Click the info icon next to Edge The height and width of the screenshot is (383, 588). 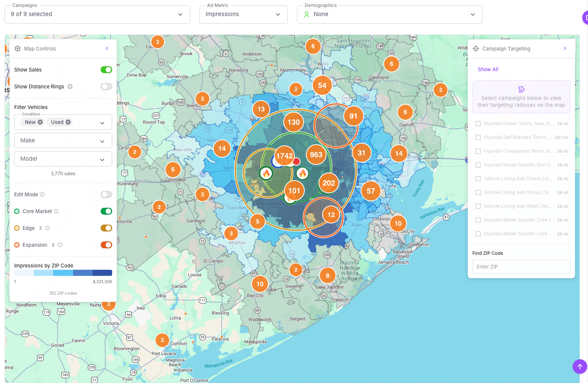[47, 228]
